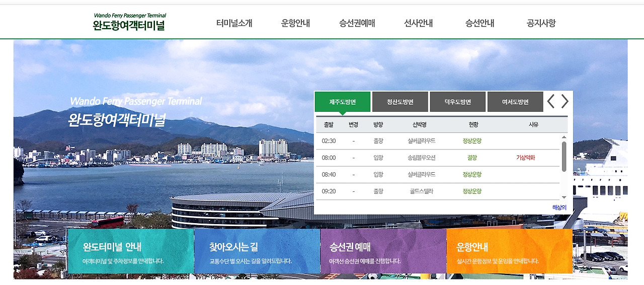Click the 변경 column header
The height and width of the screenshot is (285, 644).
[x=354, y=124]
